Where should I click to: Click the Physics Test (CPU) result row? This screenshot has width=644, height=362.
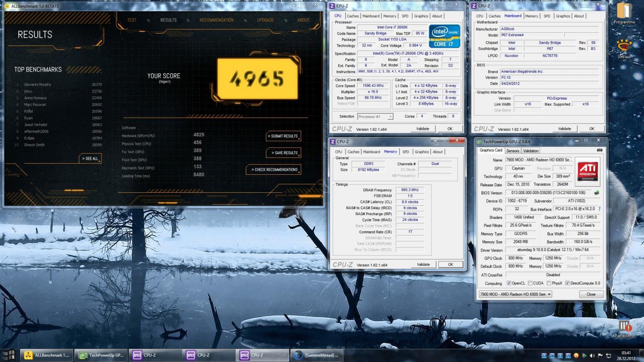pos(162,144)
